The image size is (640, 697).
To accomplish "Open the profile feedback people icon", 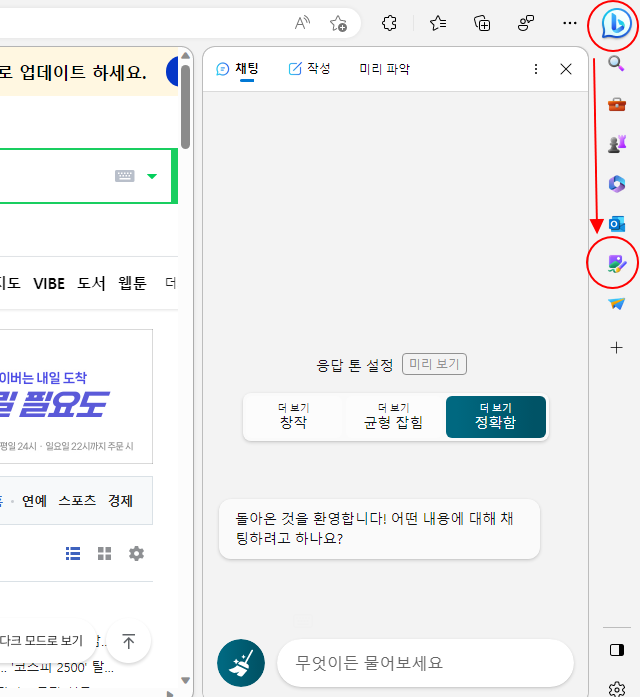I will [x=526, y=23].
